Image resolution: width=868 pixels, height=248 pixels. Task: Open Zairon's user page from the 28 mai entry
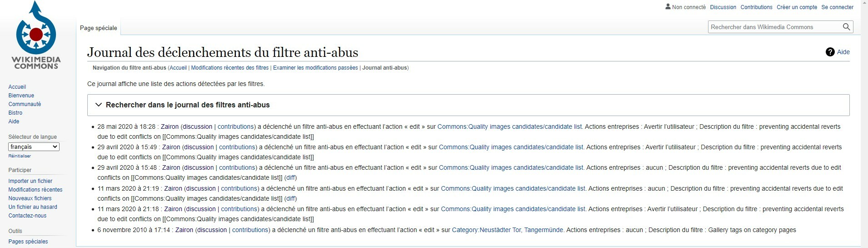tap(170, 127)
